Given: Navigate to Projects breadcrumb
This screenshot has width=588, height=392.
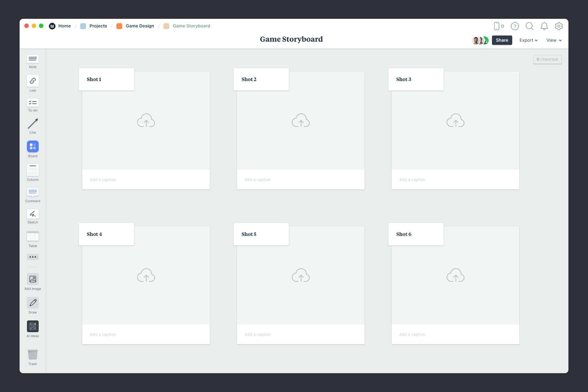Looking at the screenshot, I should (98, 26).
